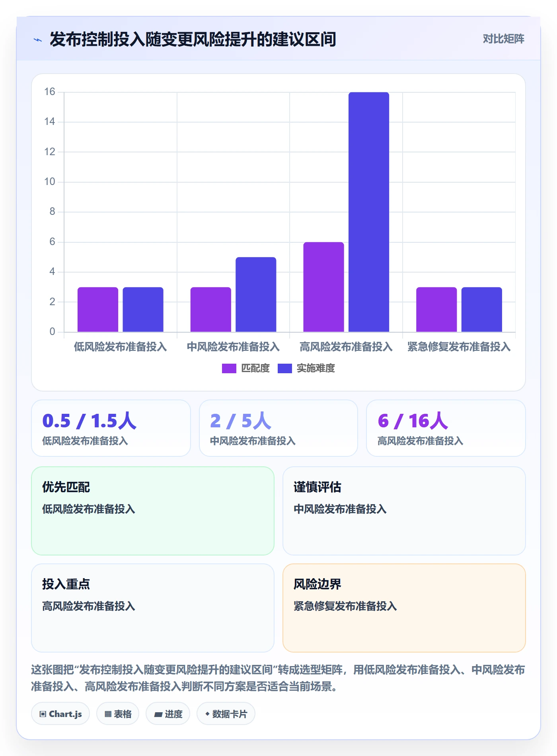Click the tall blue 实施难度 bar for 高风险发布准备投入

(369, 212)
